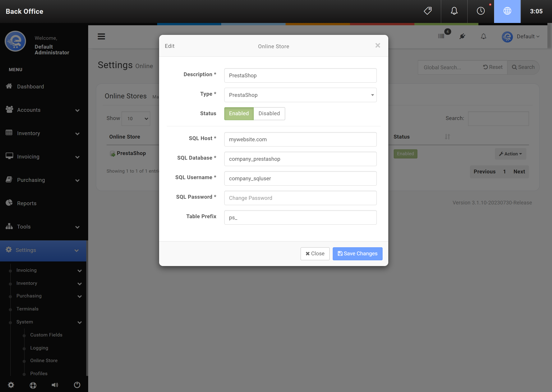Toggle the hamburger menu icon

tap(101, 36)
